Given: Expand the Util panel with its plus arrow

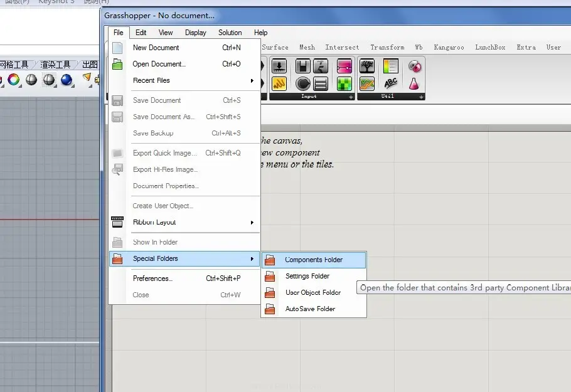Looking at the screenshot, I should (421, 97).
